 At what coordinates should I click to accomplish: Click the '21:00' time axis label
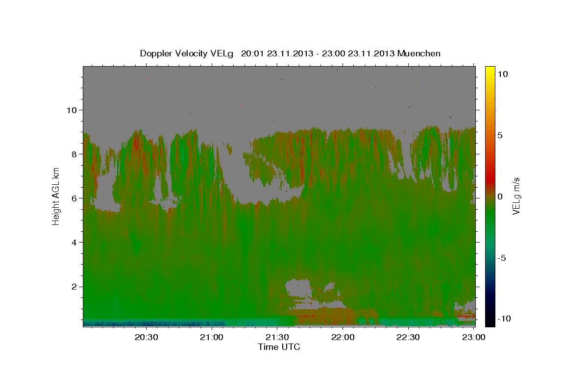click(x=212, y=337)
